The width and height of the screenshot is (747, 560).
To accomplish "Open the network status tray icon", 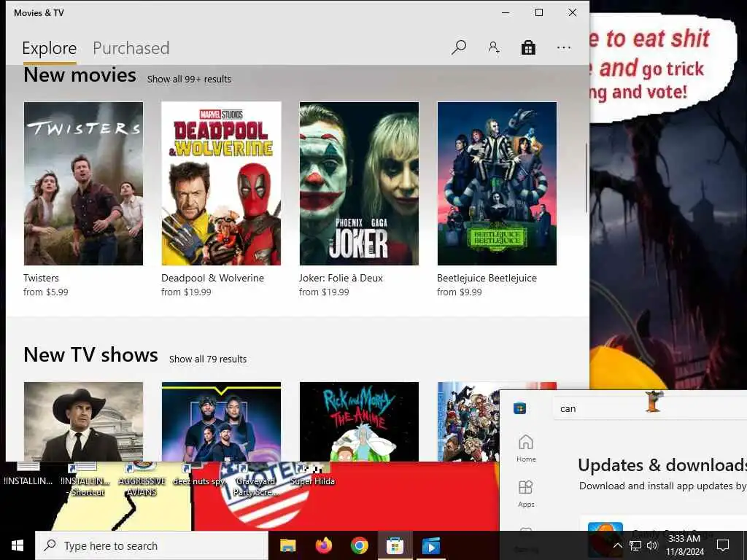I will pos(635,545).
